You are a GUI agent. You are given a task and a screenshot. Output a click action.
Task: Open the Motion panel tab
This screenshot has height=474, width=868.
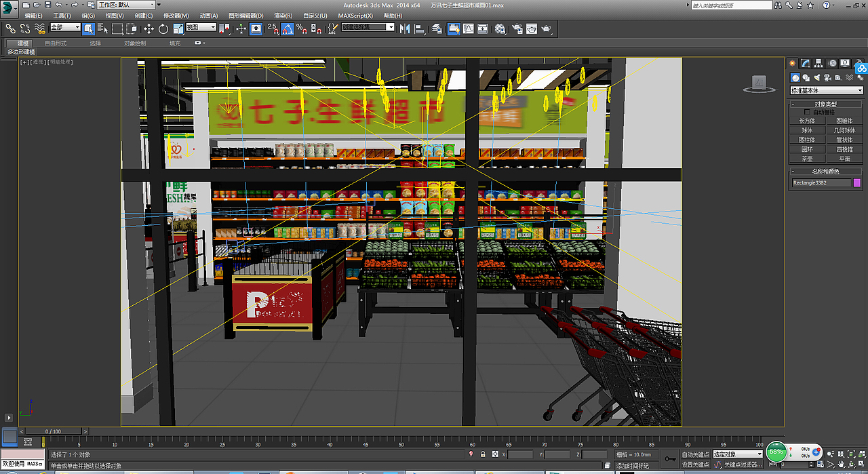click(831, 63)
